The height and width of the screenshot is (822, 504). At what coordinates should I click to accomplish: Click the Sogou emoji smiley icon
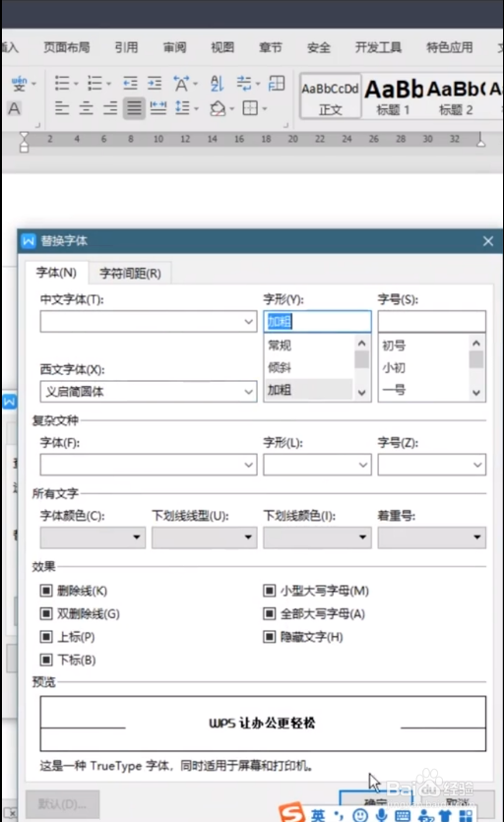tap(360, 815)
